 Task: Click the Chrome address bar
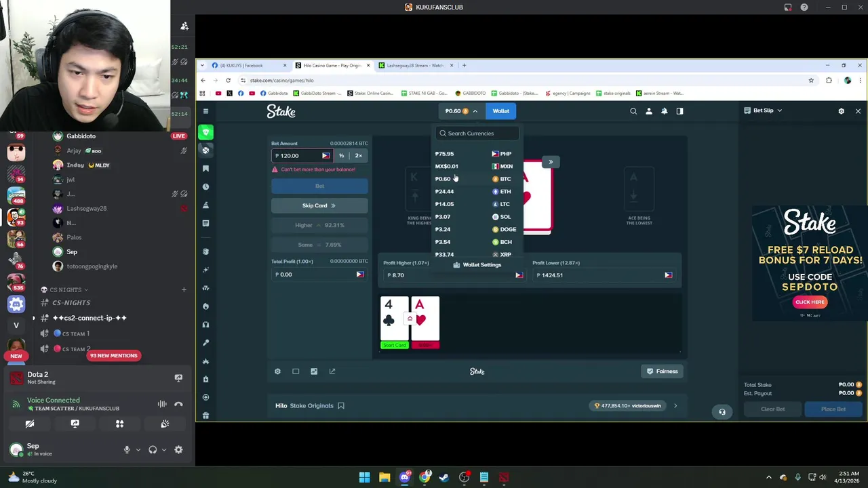522,80
